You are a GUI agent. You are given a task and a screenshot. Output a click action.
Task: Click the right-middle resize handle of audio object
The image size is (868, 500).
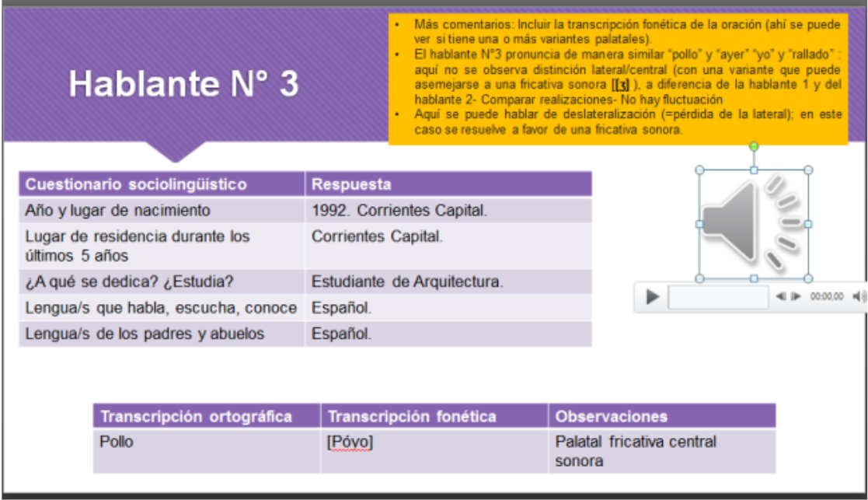[807, 224]
